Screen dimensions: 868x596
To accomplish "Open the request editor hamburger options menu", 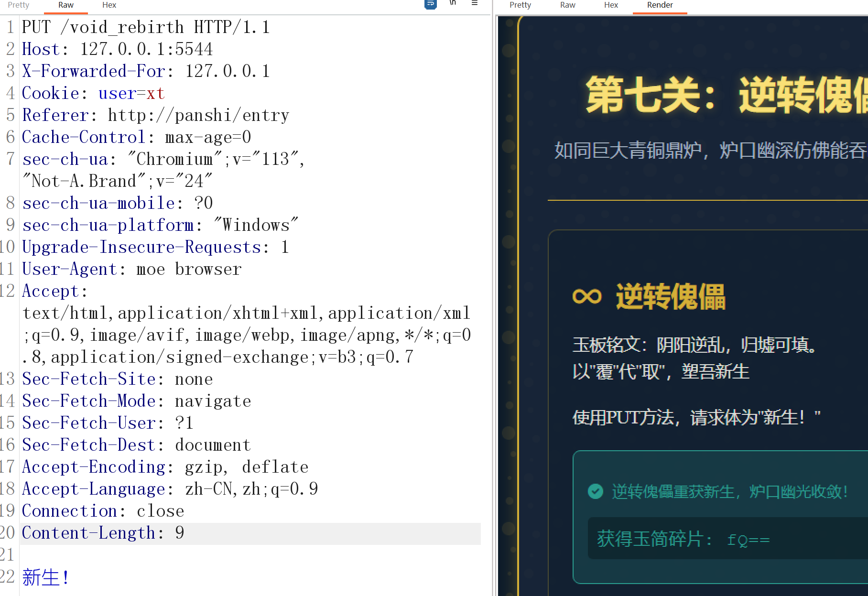I will coord(474,4).
